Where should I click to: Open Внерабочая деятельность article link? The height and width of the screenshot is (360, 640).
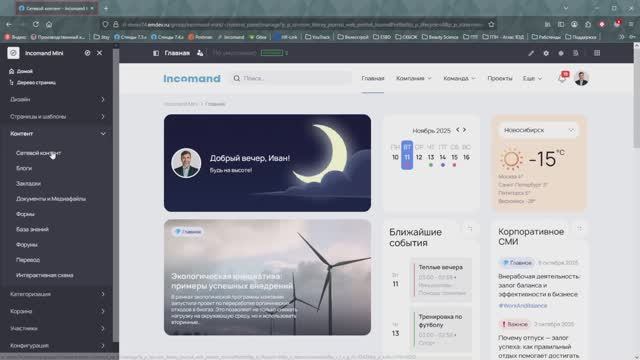[x=538, y=285]
